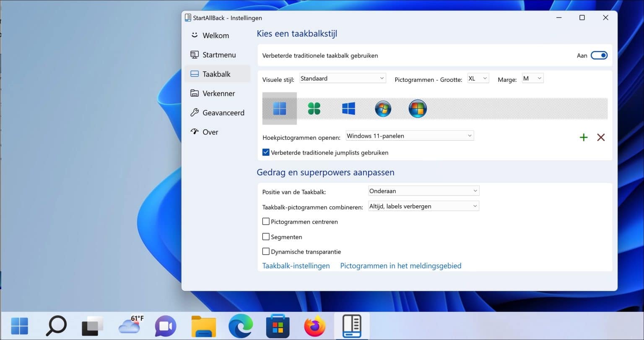Select the Windows 11 squares taskbar style

click(x=279, y=108)
